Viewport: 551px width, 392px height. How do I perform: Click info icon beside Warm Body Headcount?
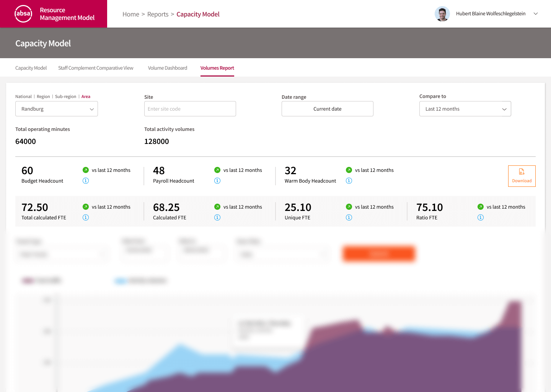pyautogui.click(x=349, y=181)
